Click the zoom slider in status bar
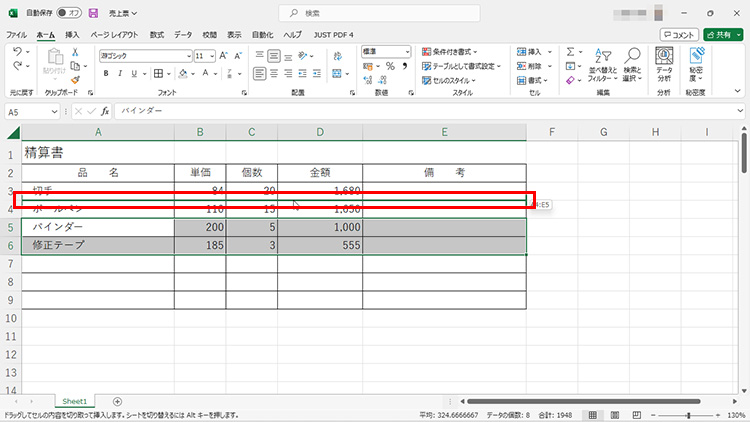This screenshot has width=750, height=422. click(x=688, y=414)
